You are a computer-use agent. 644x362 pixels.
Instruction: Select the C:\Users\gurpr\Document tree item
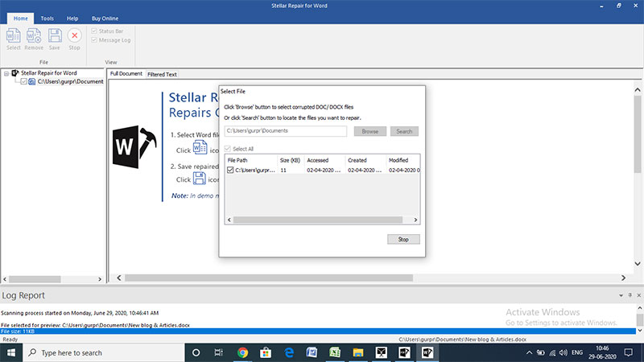(x=70, y=82)
